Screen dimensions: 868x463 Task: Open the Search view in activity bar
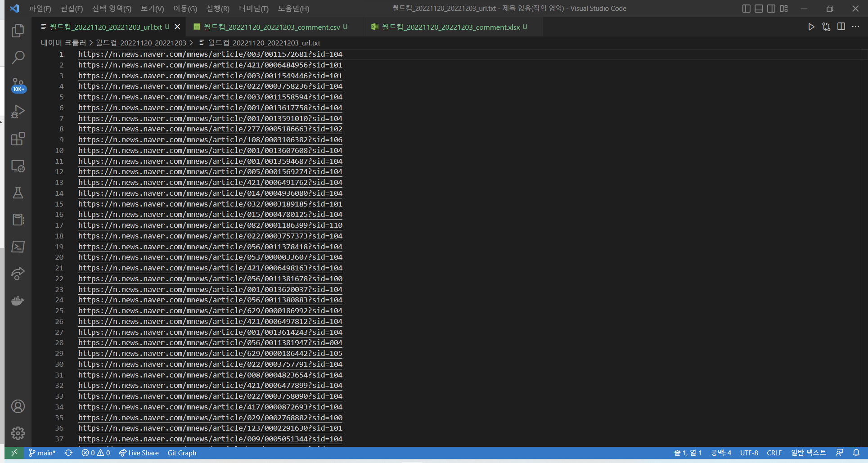tap(18, 58)
